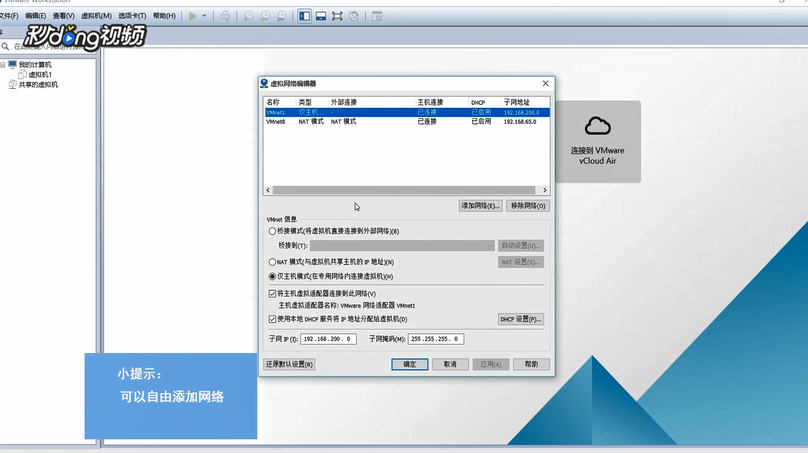
Task: Click the Send Ctrl+Alt+Del toolbar icon
Action: click(x=225, y=16)
